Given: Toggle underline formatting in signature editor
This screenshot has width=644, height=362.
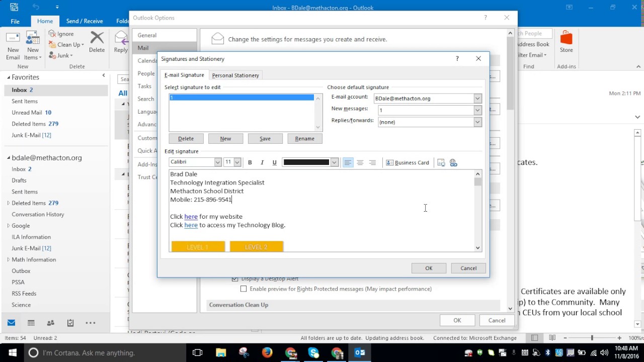Looking at the screenshot, I should tap(274, 162).
